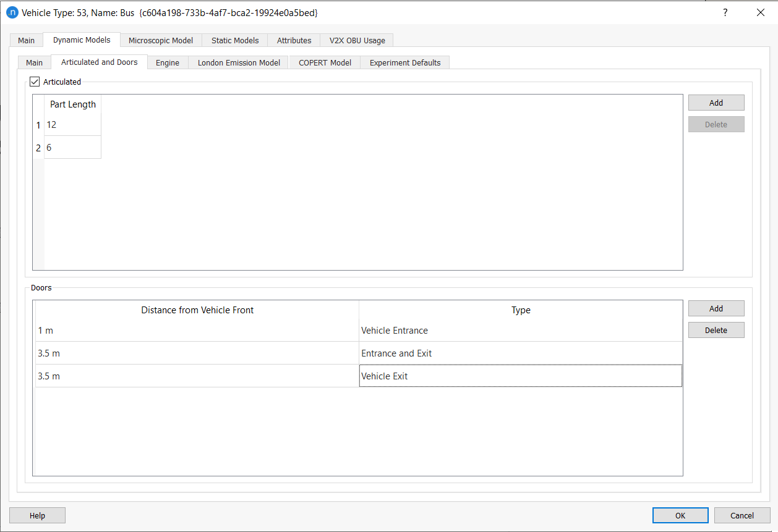
Task: Select part length cell with value 12
Action: click(72, 125)
